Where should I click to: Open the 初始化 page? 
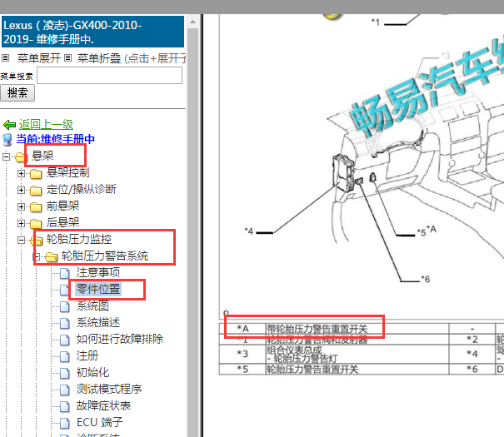pos(92,373)
